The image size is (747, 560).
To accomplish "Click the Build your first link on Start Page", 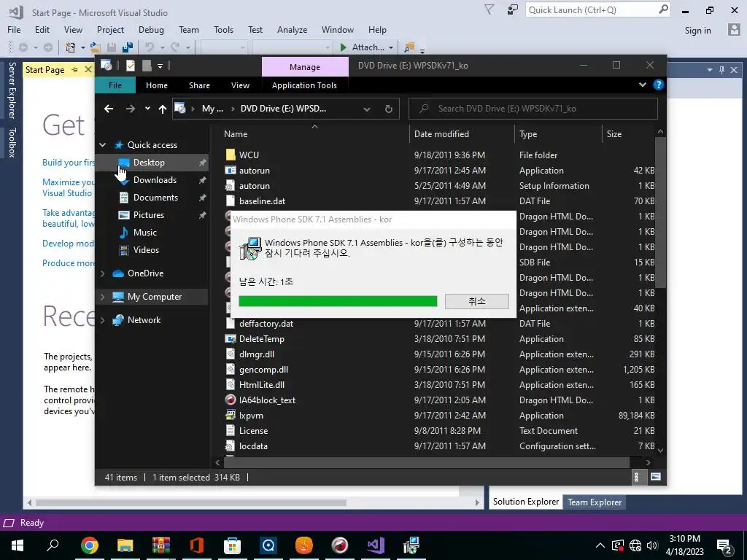I will click(68, 163).
